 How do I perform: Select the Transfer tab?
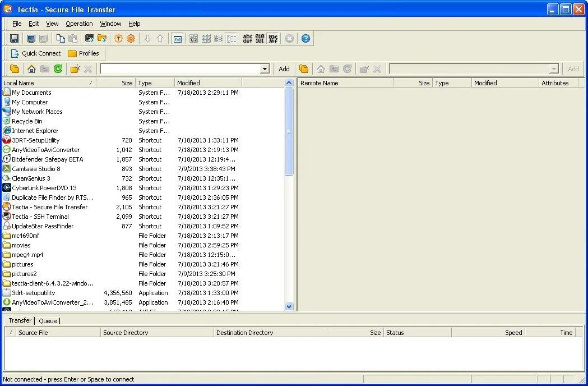coord(20,320)
